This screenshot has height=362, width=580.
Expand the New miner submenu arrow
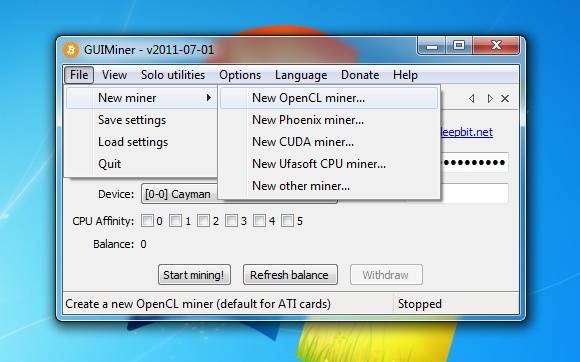click(x=209, y=98)
